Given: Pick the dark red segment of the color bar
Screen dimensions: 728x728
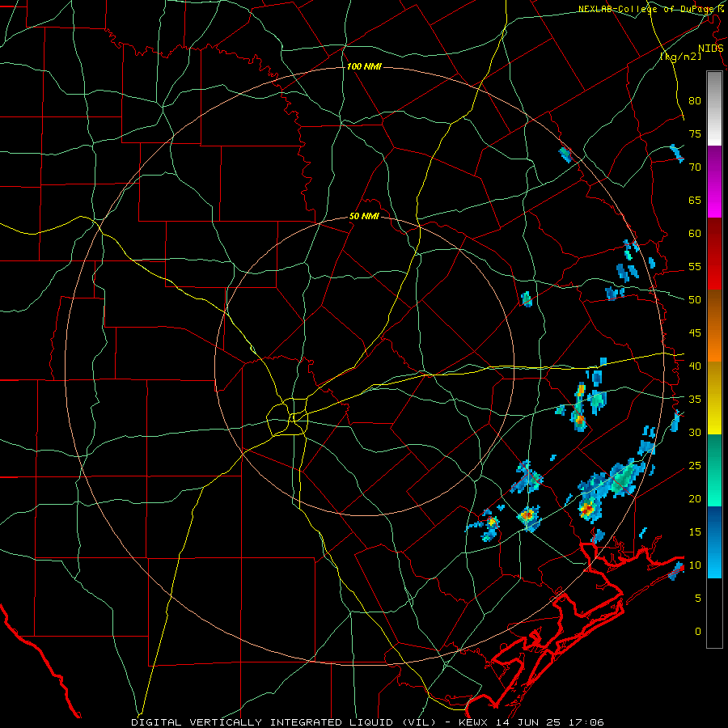Looking at the screenshot, I should 714,254.
